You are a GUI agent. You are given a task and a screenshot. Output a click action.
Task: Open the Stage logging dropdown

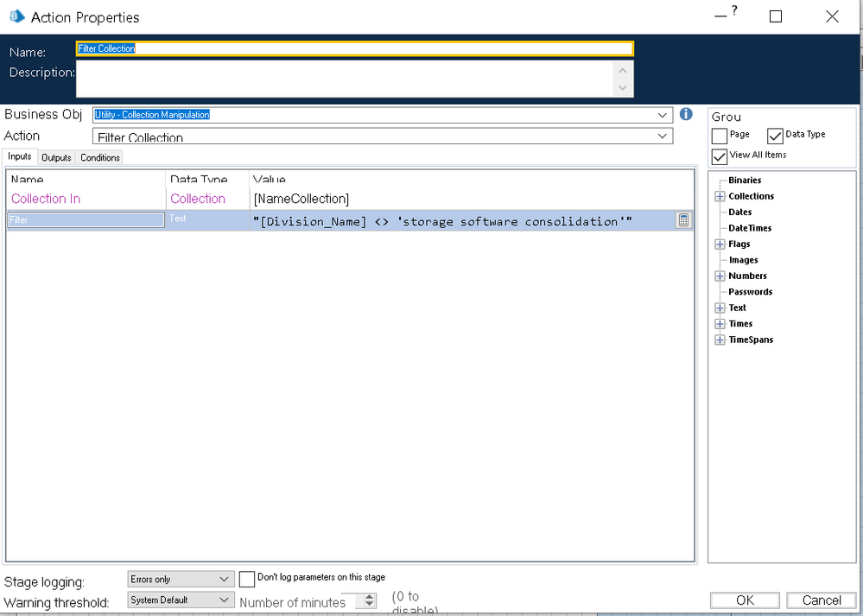pos(225,579)
